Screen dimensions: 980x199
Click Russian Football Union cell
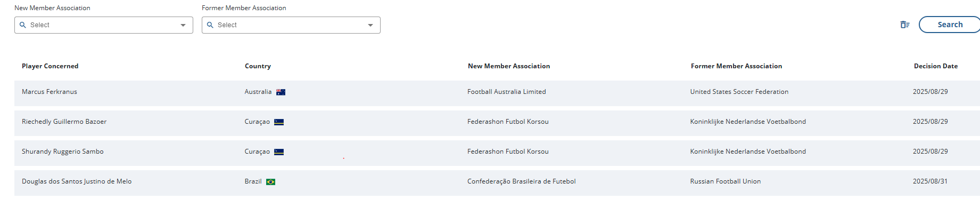(726, 181)
